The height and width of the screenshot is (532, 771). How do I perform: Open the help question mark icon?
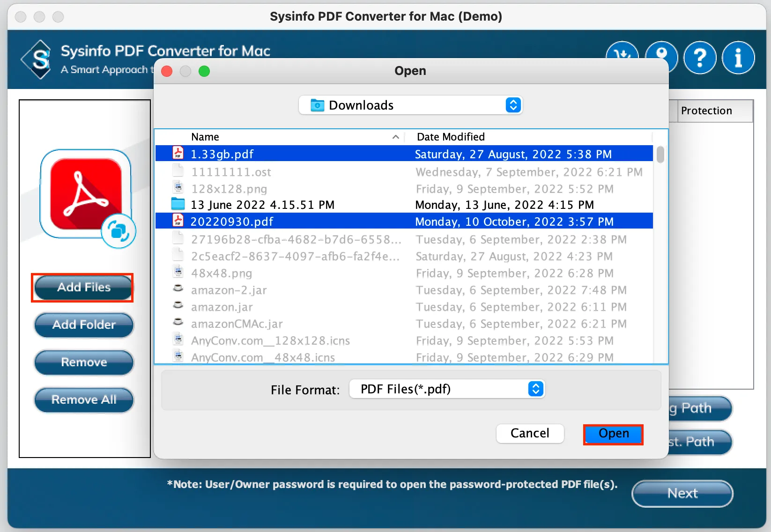(700, 58)
